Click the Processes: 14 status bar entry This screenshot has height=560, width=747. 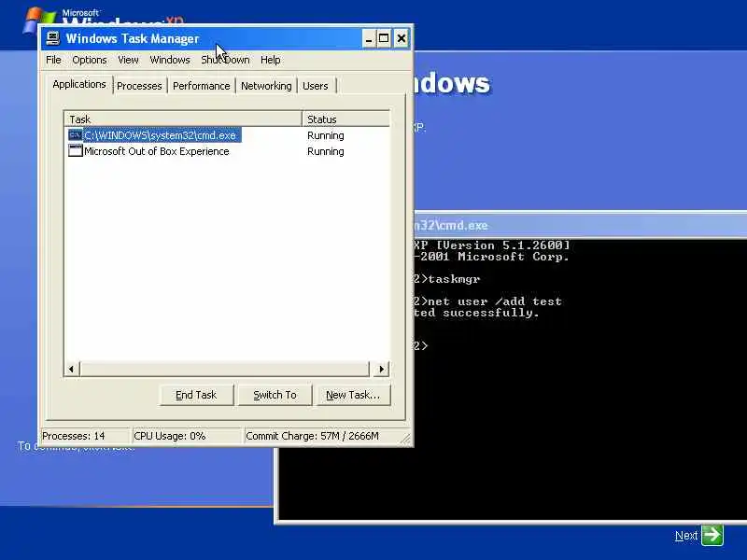(86, 436)
